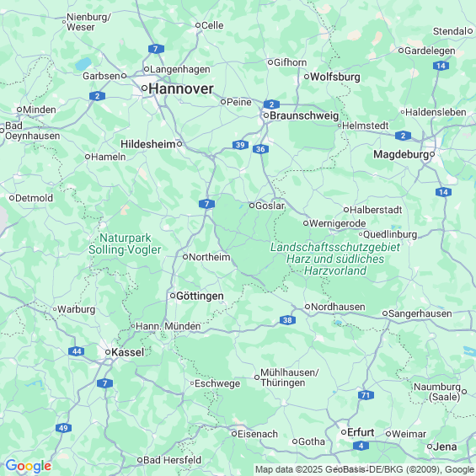The height and width of the screenshot is (476, 476).
Task: Click the Göttingen city label
Action: (x=200, y=296)
